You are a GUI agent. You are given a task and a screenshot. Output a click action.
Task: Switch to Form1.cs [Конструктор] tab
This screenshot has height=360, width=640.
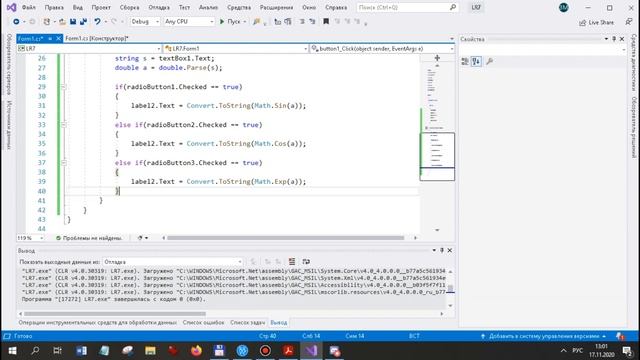pos(97,38)
